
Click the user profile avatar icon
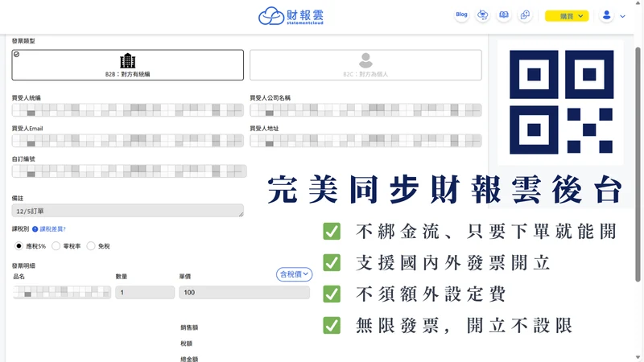point(607,15)
